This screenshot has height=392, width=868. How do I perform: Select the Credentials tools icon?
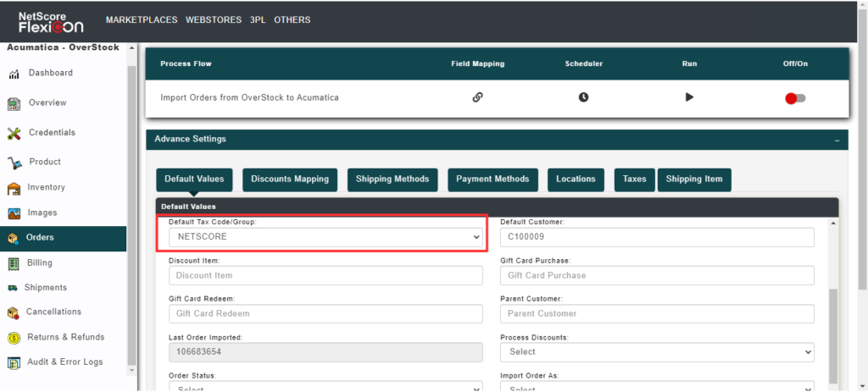14,133
